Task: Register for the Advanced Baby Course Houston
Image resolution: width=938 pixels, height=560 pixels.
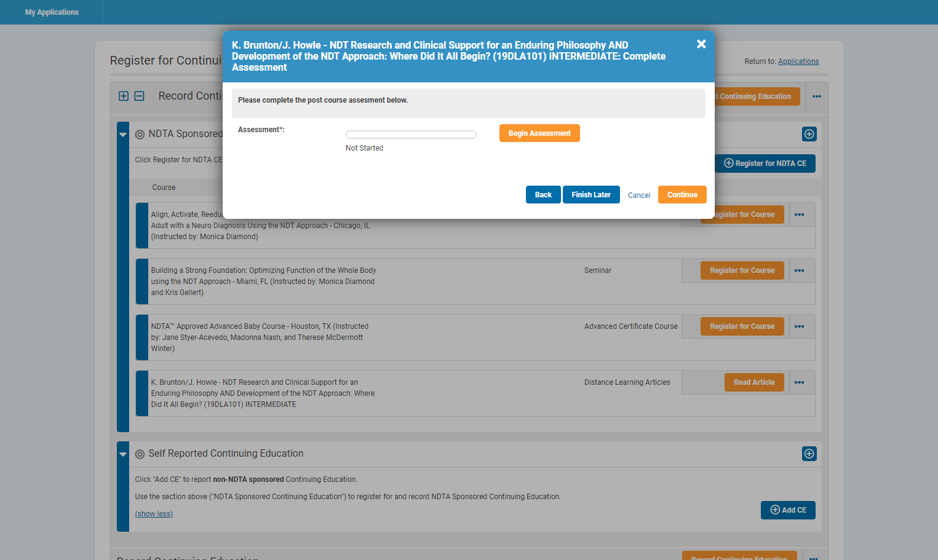Action: point(742,326)
